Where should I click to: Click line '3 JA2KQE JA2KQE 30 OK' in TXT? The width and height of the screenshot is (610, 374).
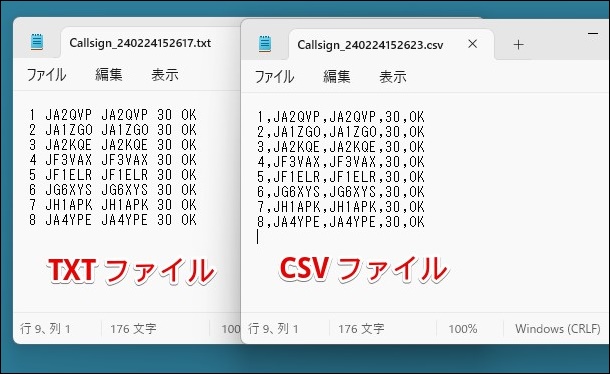point(113,145)
